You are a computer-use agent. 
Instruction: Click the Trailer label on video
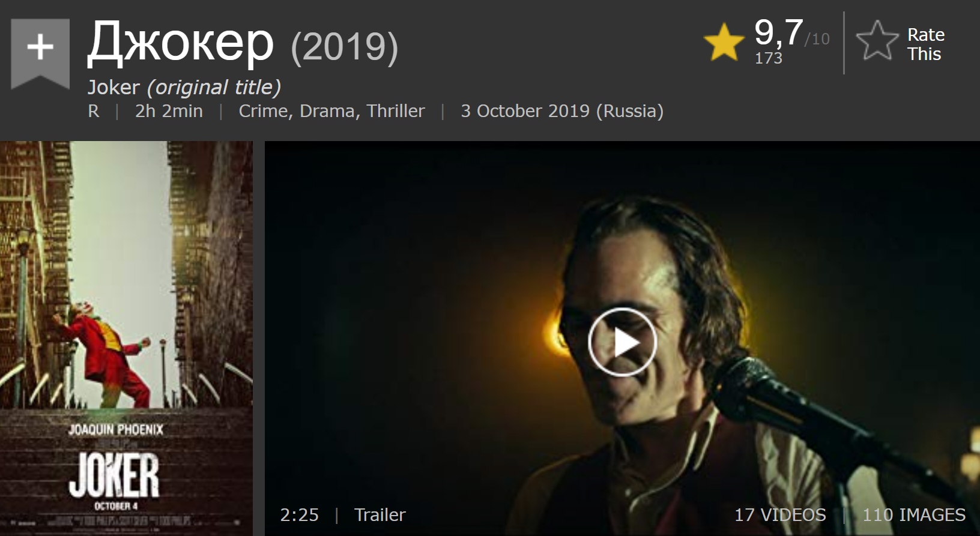380,515
